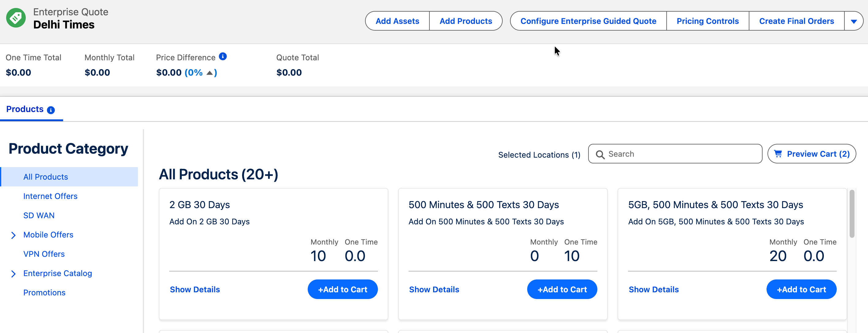Focus the product Search field

pos(675,154)
